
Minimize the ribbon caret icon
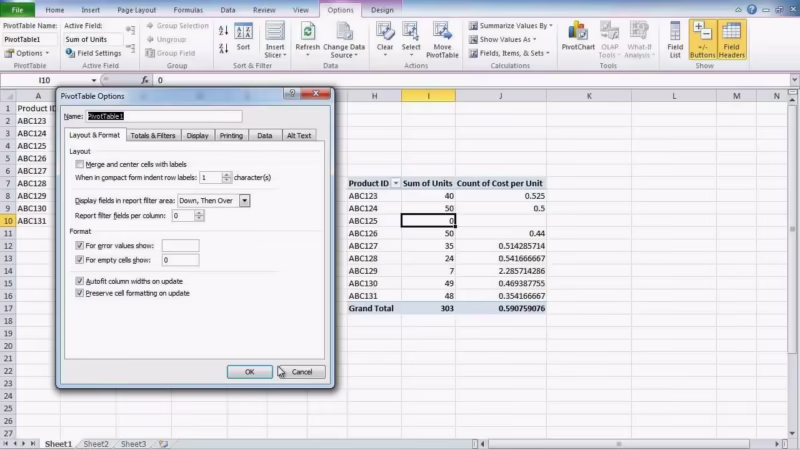point(738,10)
